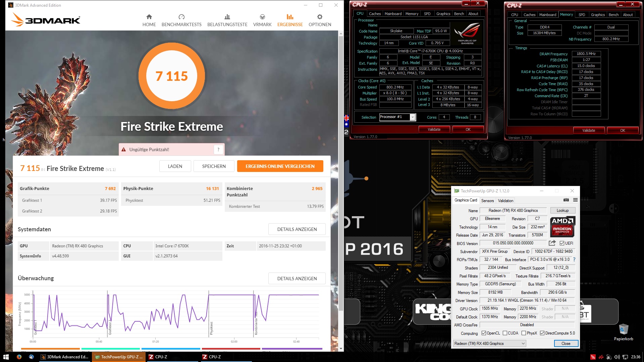
Task: Click the red cursor tray icon
Action: point(593,357)
